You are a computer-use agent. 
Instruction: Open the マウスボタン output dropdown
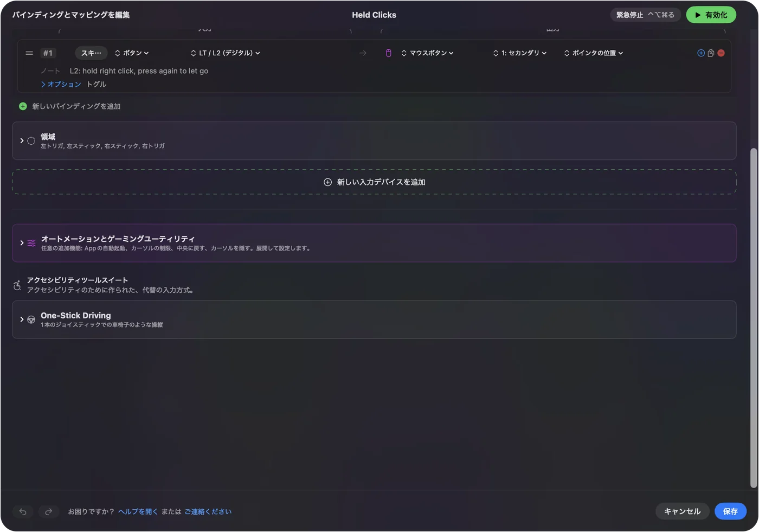427,53
